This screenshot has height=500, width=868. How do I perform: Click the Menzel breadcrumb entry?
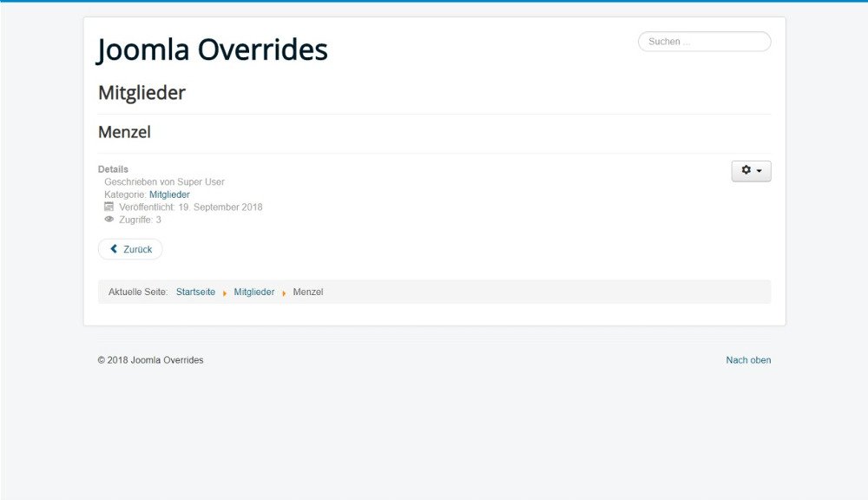point(308,292)
